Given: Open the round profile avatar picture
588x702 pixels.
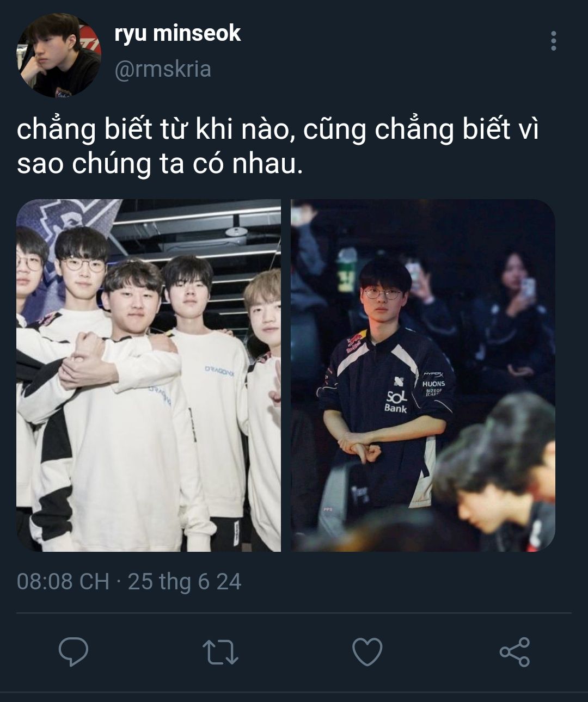Looking at the screenshot, I should tap(59, 56).
